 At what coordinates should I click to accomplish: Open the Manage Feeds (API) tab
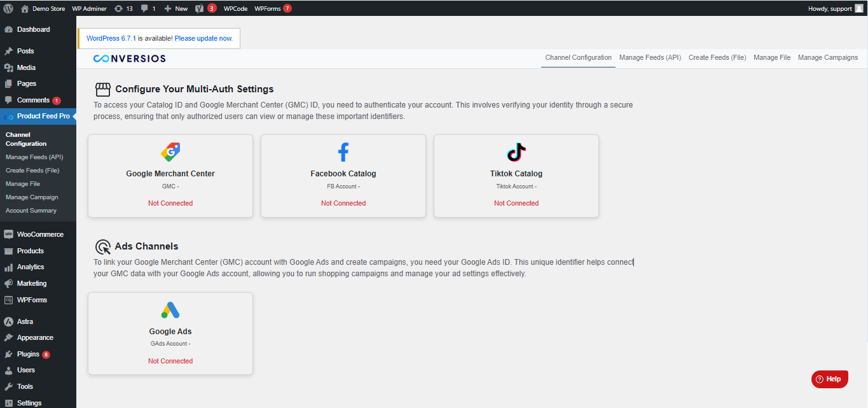[x=650, y=57]
